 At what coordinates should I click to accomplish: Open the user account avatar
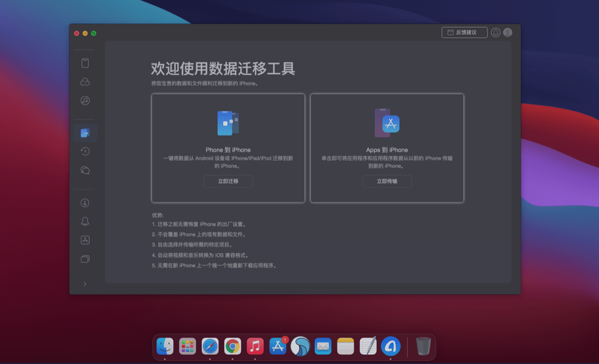click(x=507, y=32)
